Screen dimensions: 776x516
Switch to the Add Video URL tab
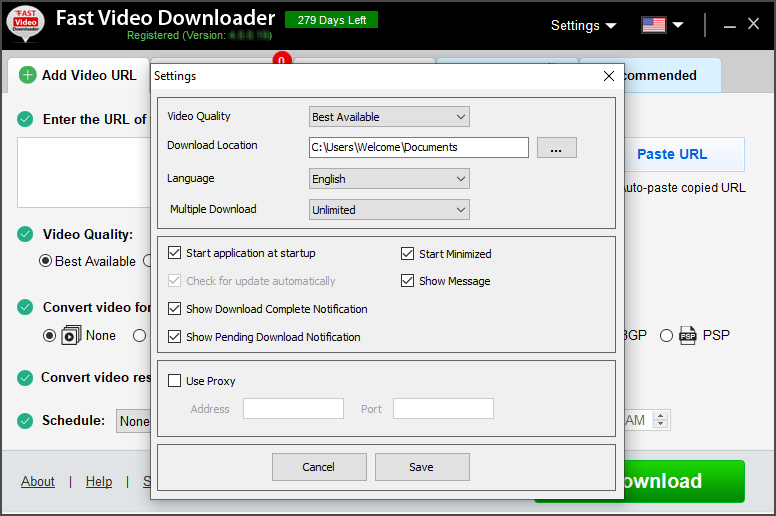(x=78, y=75)
